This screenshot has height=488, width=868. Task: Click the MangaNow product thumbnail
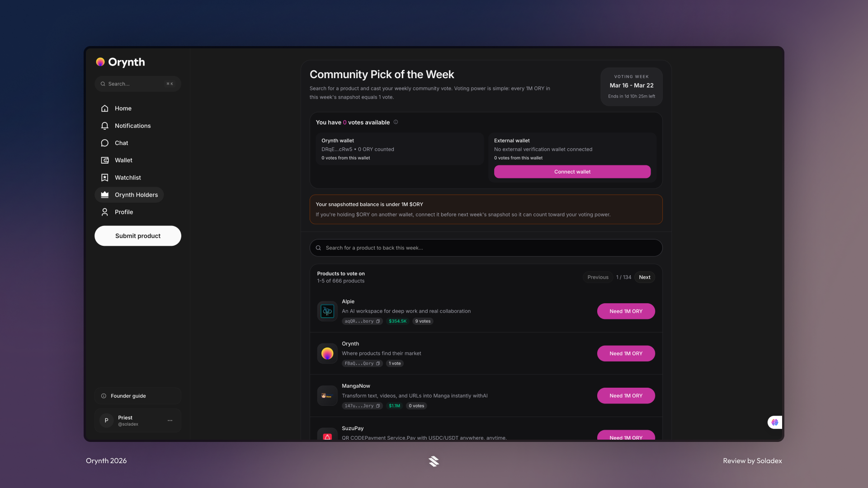pyautogui.click(x=327, y=395)
